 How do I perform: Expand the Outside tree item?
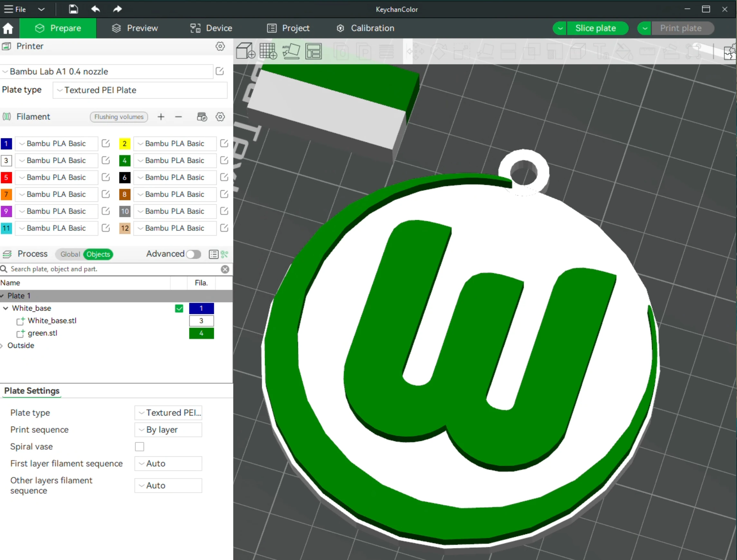point(2,346)
